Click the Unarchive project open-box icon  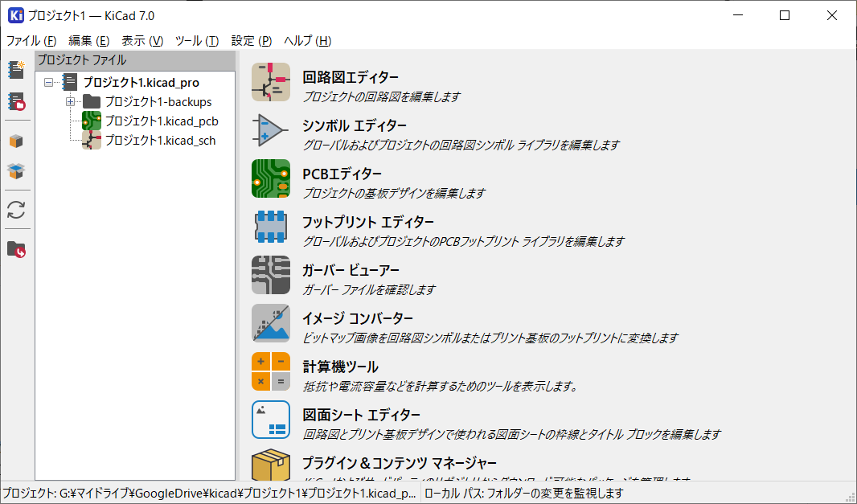tap(16, 171)
